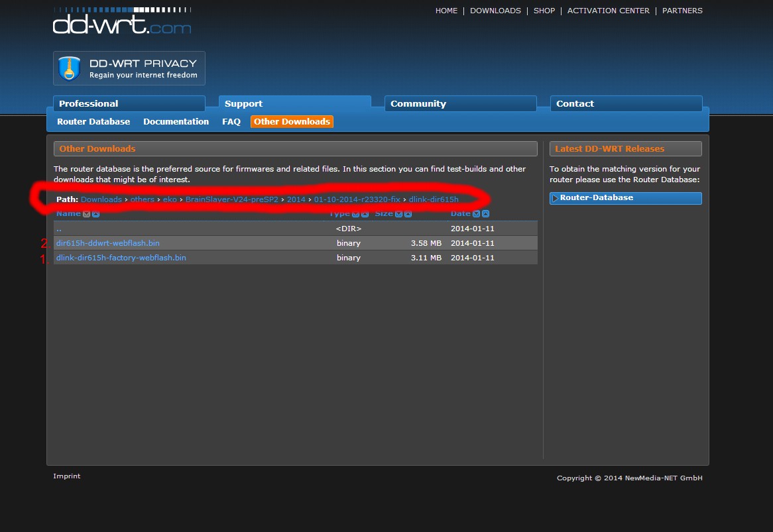Viewport: 773px width, 532px height.
Task: Click others in breadcrumb path
Action: 143,199
